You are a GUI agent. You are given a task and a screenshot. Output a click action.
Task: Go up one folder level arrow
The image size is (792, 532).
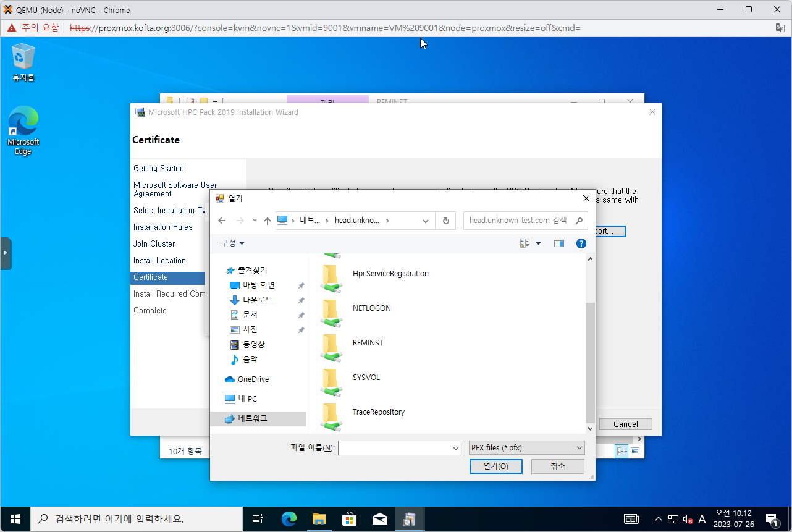(268, 221)
